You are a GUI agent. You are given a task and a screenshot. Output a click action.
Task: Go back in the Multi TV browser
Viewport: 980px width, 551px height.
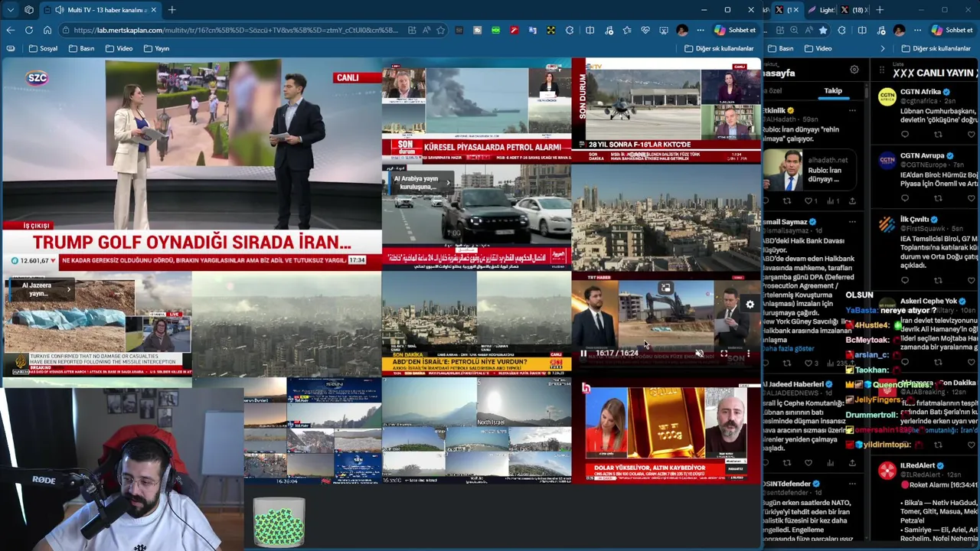11,30
